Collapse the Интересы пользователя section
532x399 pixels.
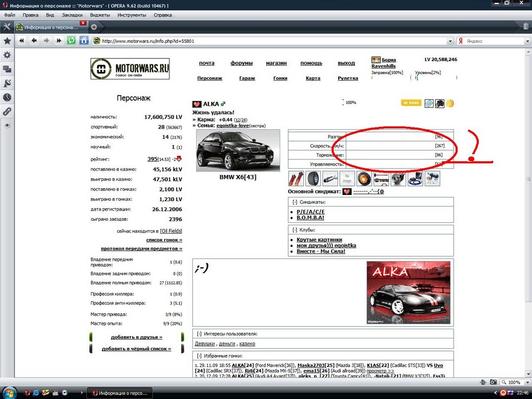tap(199, 334)
